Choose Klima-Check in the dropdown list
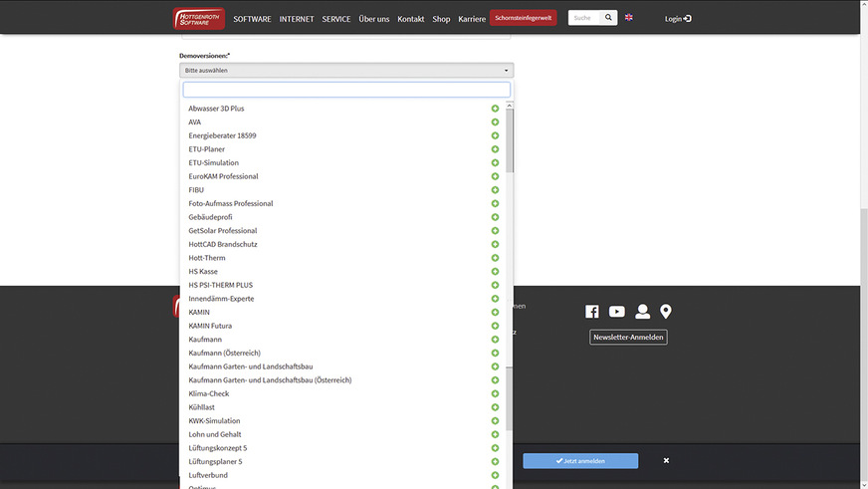868x489 pixels. (x=209, y=393)
